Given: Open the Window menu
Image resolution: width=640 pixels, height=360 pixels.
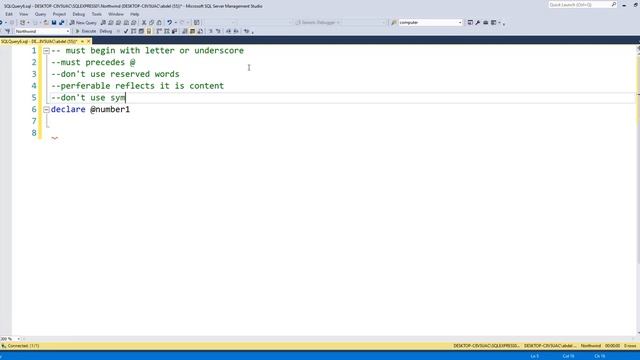Looking at the screenshot, I should click(x=116, y=14).
